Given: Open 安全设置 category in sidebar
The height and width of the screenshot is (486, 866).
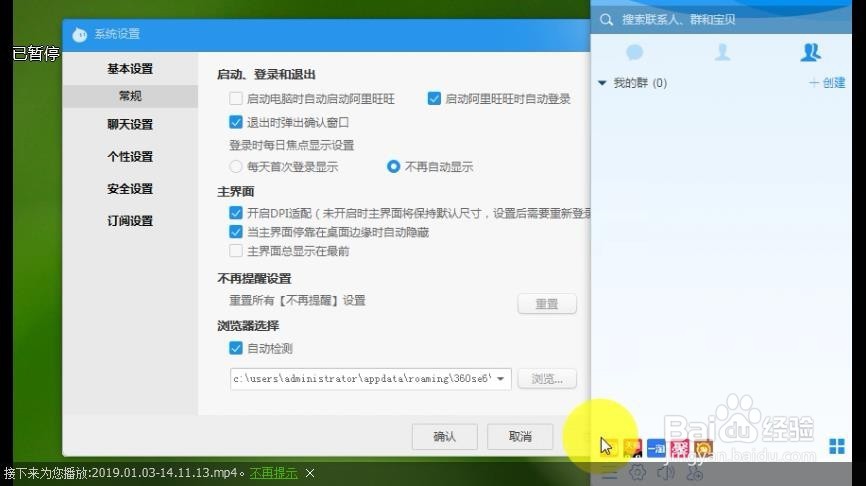Looking at the screenshot, I should (130, 188).
